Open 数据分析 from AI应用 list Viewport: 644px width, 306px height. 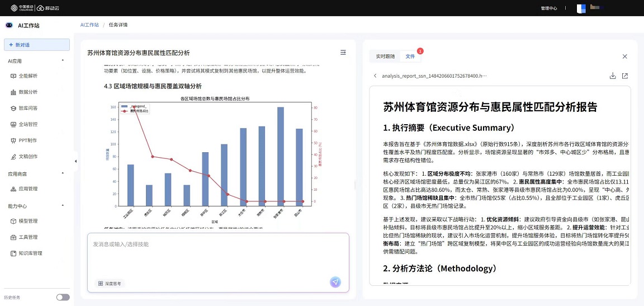[x=27, y=92]
